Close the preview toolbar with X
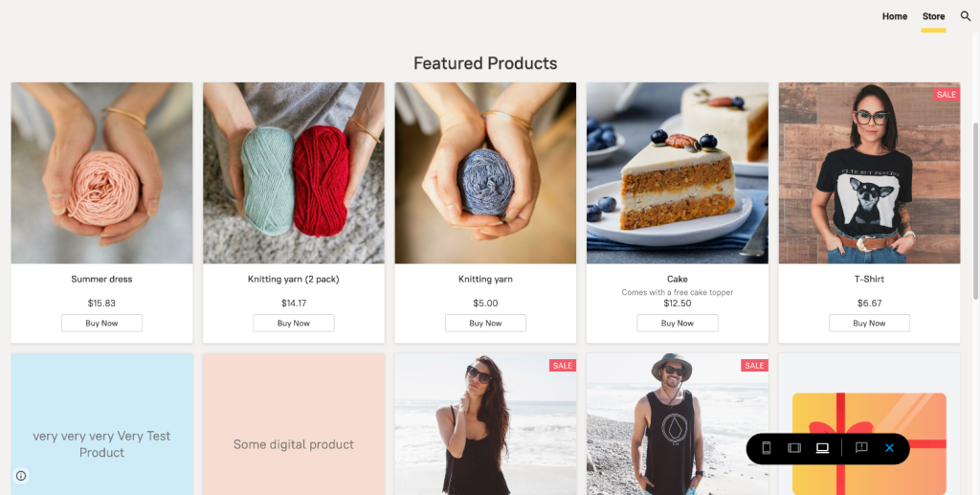980x495 pixels. point(889,448)
